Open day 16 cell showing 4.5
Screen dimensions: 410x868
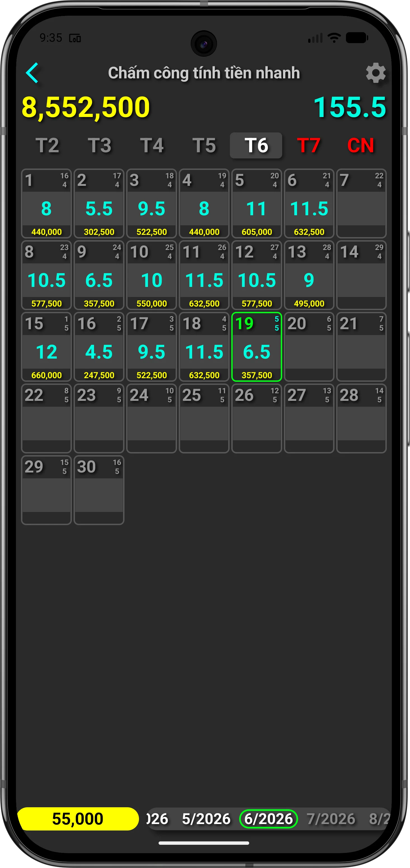coord(99,347)
